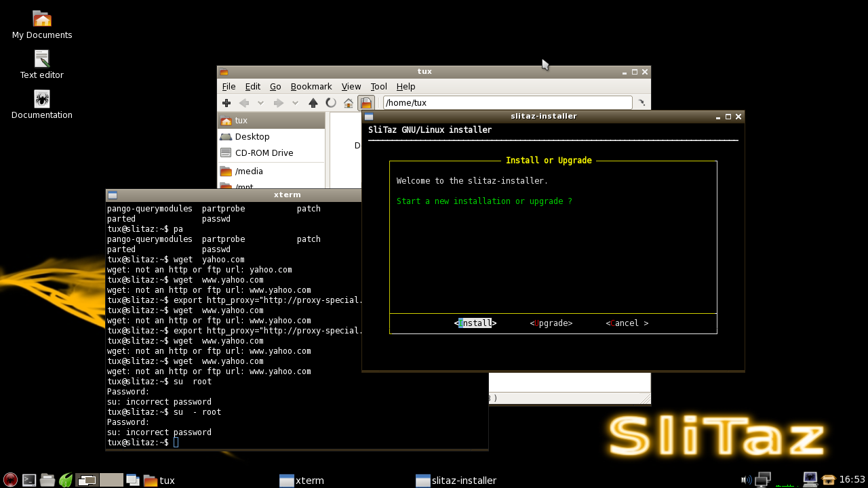Viewport: 868px width, 488px height.
Task: Switch to the second workspace in pager
Action: pyautogui.click(x=111, y=480)
